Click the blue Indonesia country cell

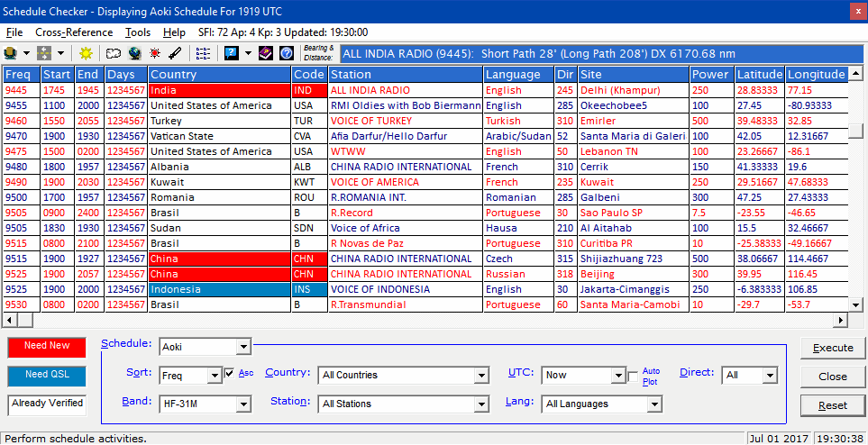pyautogui.click(x=219, y=289)
